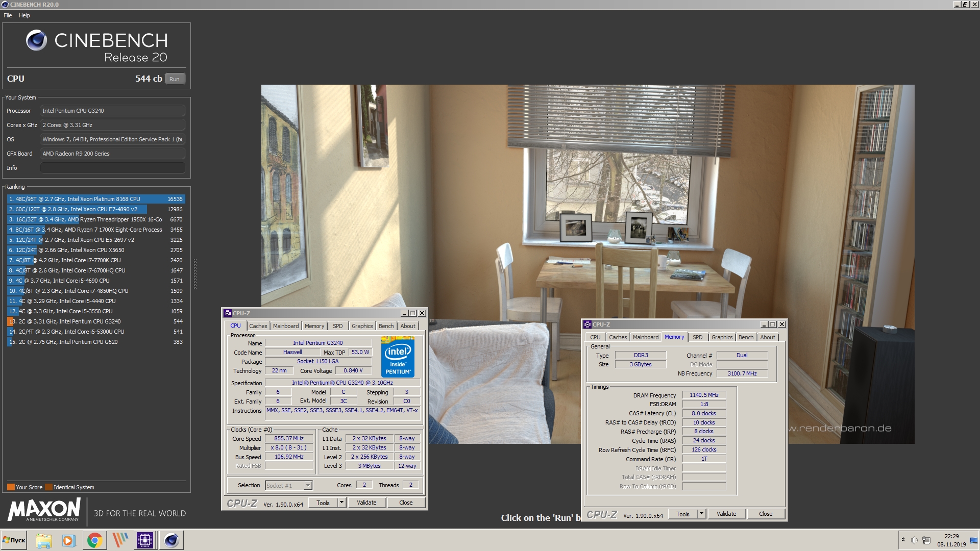Click Close button in right CPU-Z window
Viewport: 980px width, 551px height.
[766, 514]
